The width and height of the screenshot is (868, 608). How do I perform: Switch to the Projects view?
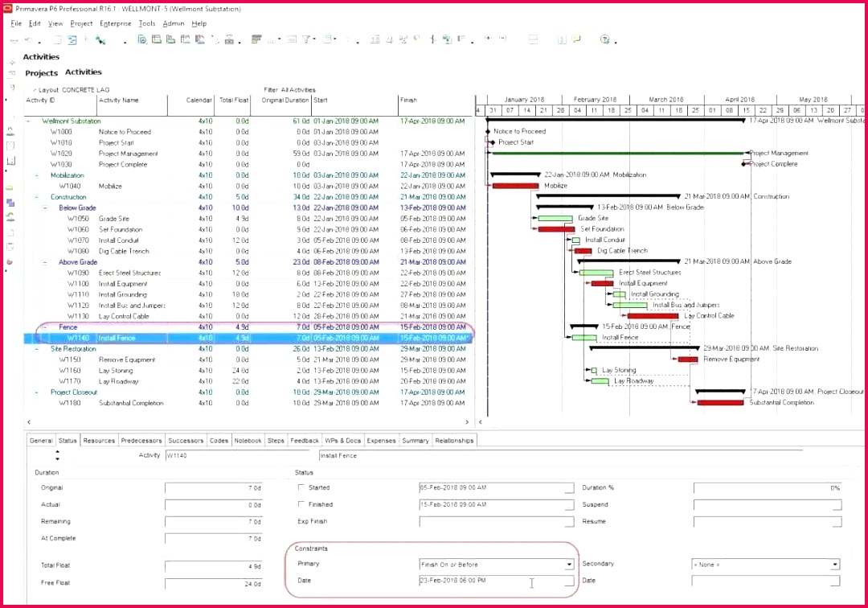[x=42, y=73]
